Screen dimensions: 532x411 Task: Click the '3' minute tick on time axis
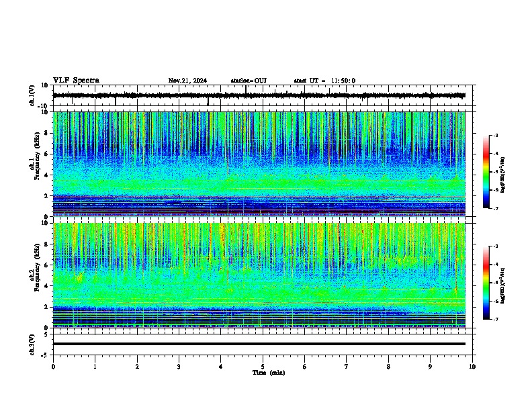click(179, 367)
